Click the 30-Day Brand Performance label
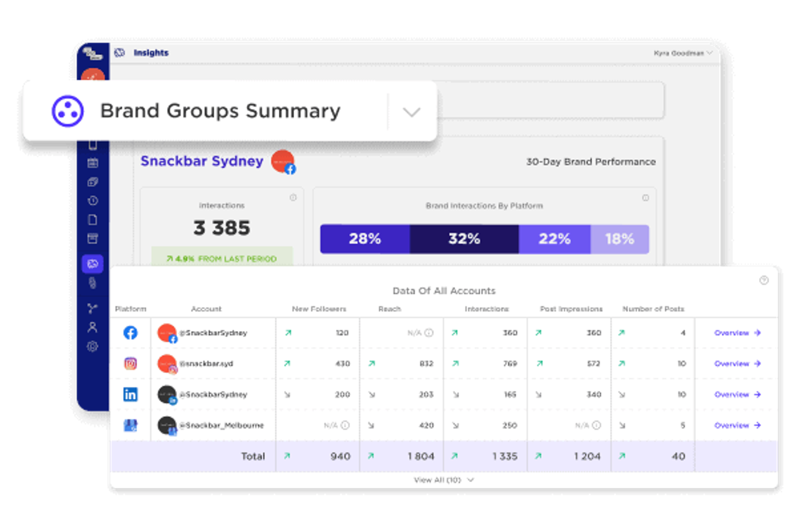798x532 pixels. click(591, 162)
